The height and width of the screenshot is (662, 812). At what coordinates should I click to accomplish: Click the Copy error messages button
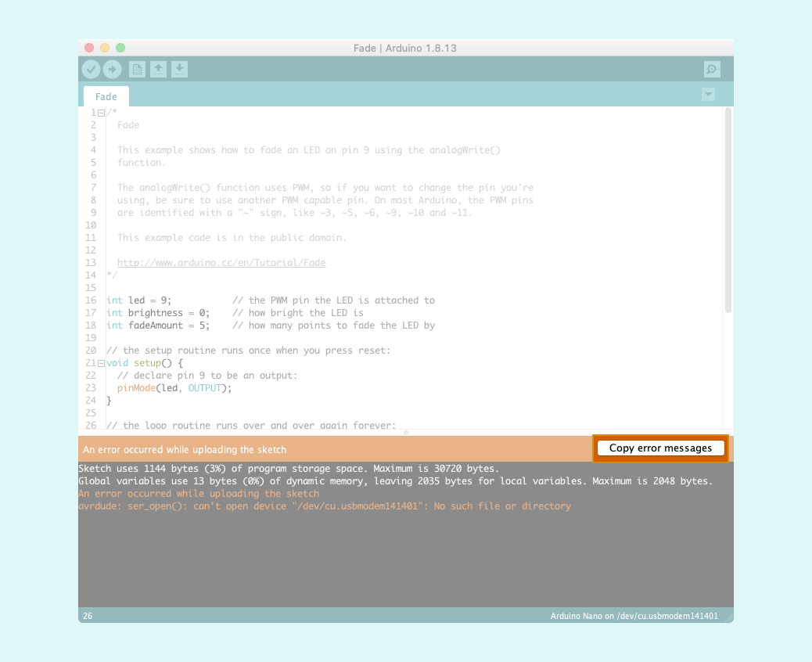point(660,448)
